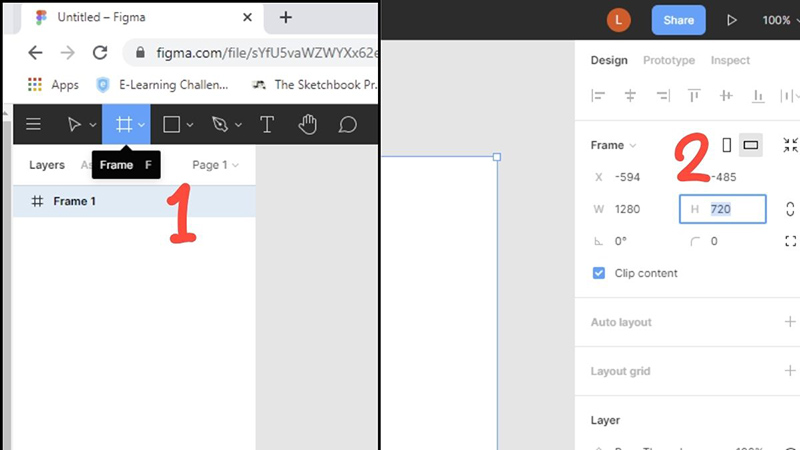Select the Move tool arrow icon
The image size is (800, 450).
click(x=74, y=124)
